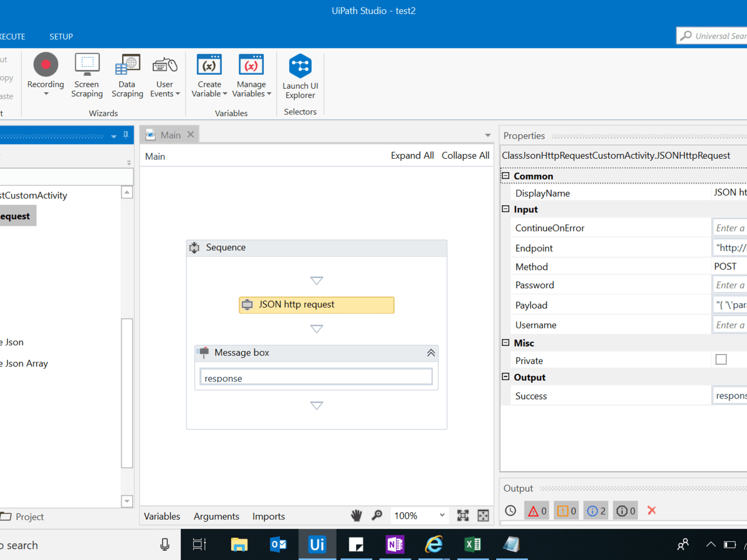Click the Success output field
The height and width of the screenshot is (560, 747).
(729, 395)
